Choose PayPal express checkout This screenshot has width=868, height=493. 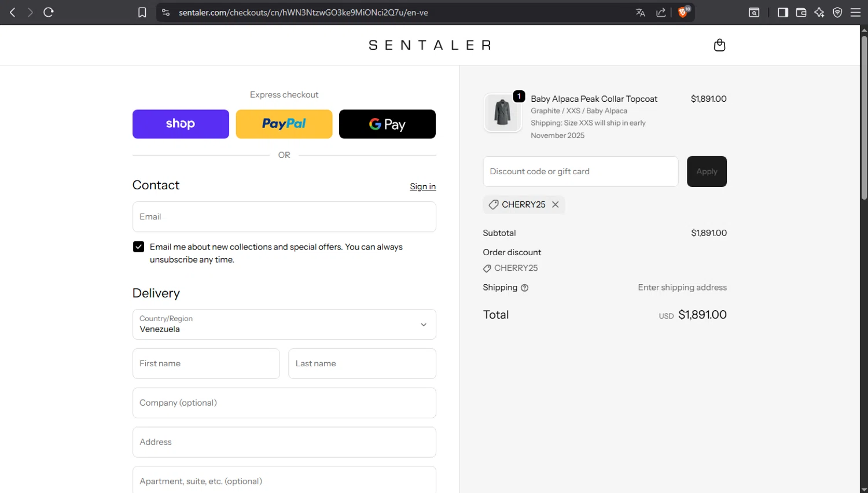tap(284, 124)
